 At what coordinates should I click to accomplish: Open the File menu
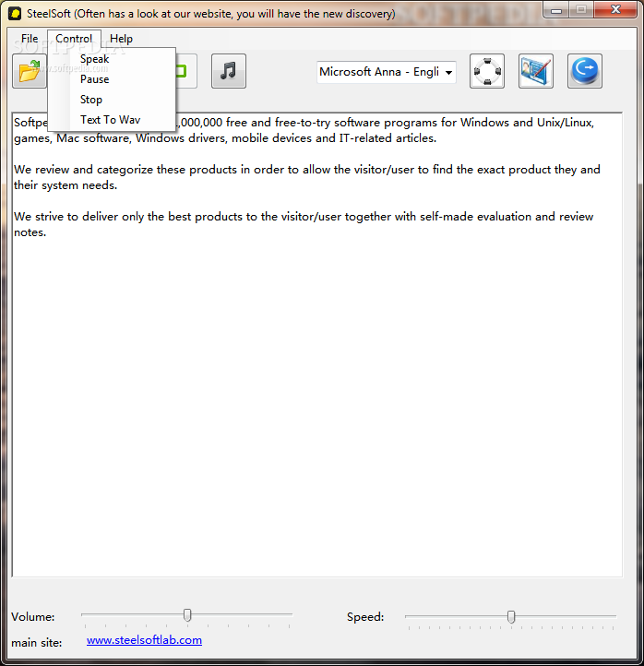pos(30,39)
